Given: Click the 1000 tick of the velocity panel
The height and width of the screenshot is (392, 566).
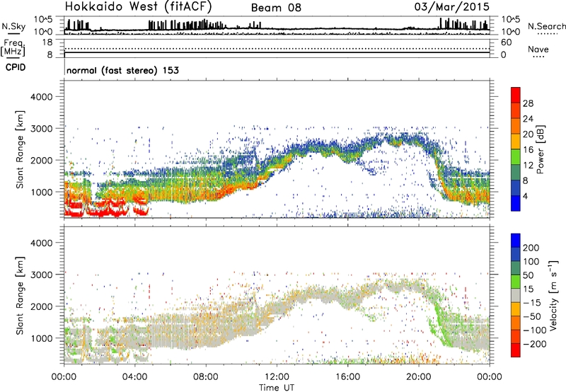Looking at the screenshot, I should coord(42,338).
